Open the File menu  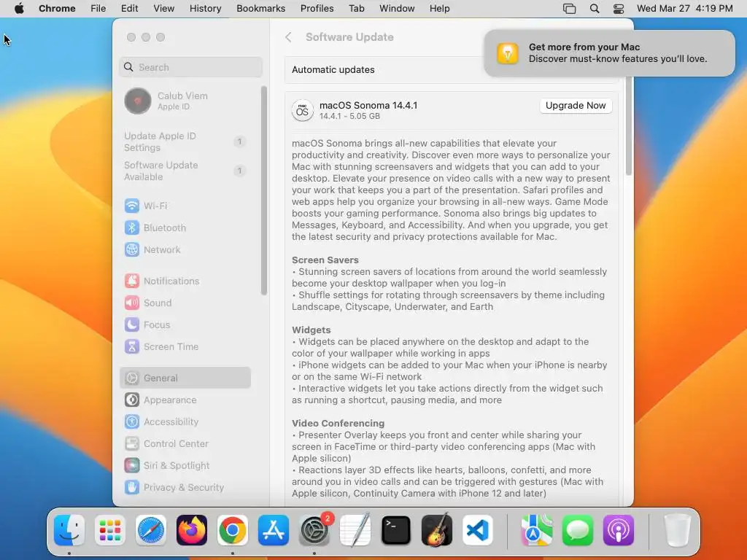click(98, 9)
